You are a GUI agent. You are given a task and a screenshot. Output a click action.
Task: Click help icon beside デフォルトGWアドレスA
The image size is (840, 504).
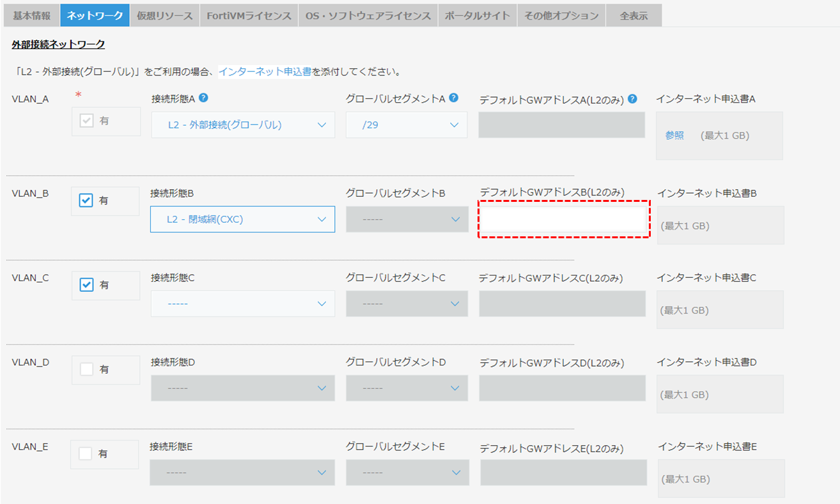[x=632, y=99]
